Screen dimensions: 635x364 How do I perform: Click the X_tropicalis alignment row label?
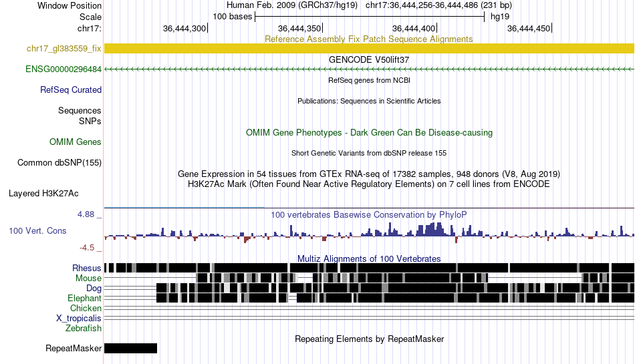(x=79, y=319)
